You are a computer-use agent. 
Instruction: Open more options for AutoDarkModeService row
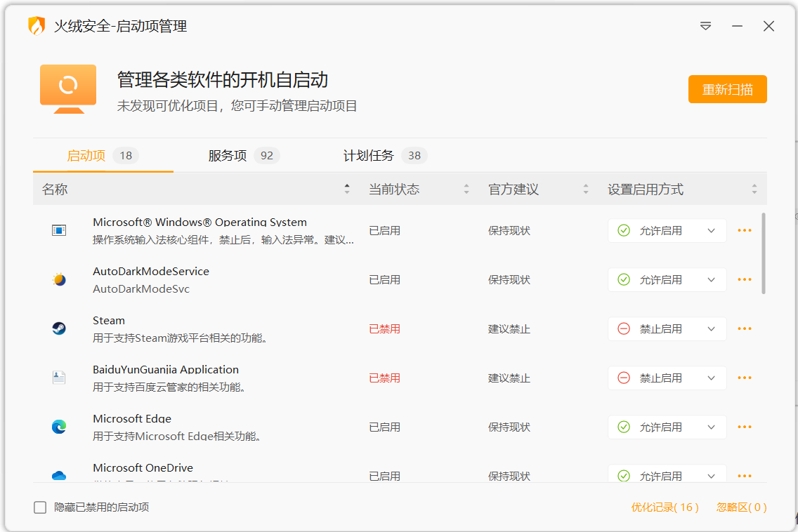745,279
